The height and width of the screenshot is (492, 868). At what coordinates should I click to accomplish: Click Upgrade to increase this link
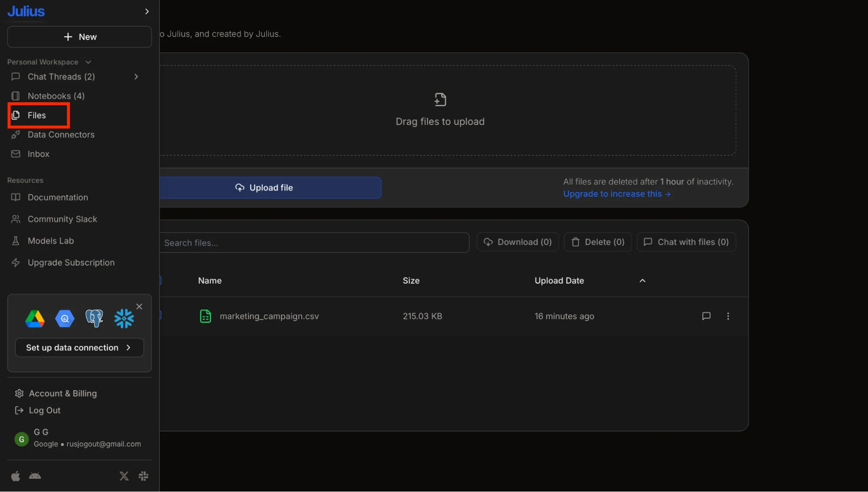coord(617,194)
